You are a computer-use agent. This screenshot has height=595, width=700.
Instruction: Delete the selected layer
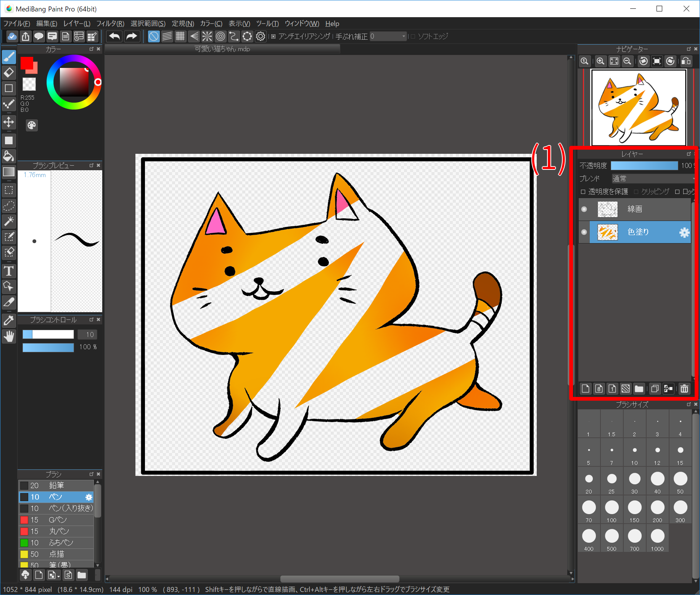(684, 389)
